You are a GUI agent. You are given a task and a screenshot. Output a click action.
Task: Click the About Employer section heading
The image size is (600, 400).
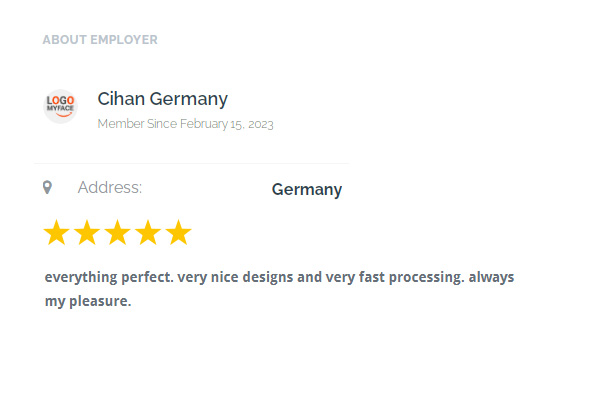pos(100,40)
